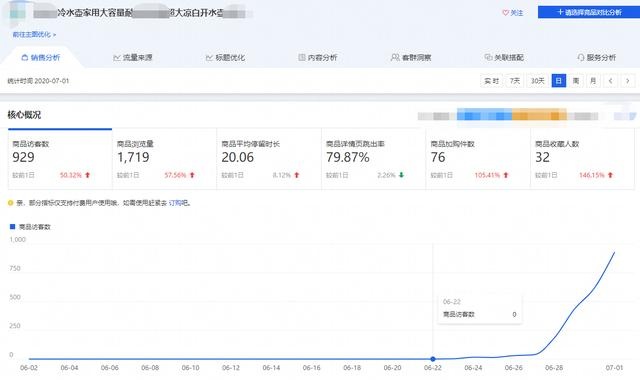Click the 105.41% change value

tap(487, 175)
